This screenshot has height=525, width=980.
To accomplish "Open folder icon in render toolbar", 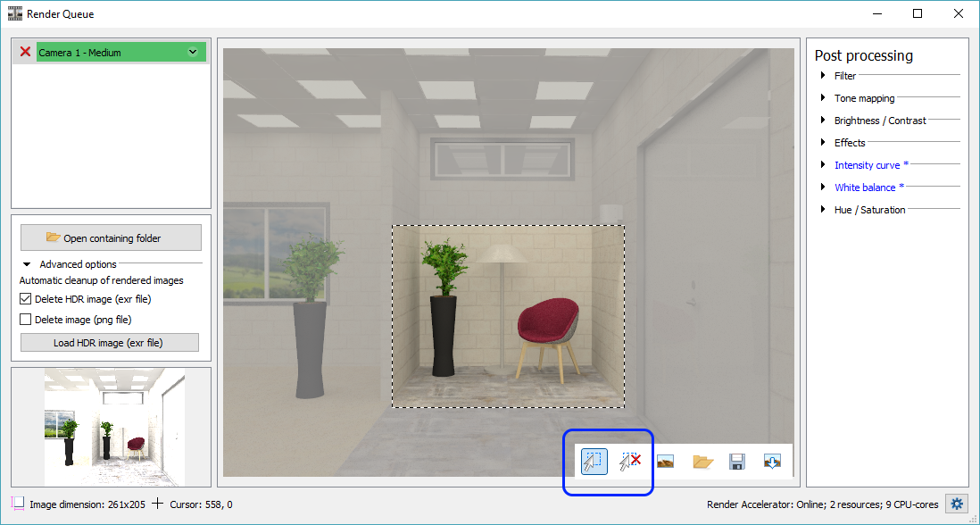I will [x=703, y=462].
